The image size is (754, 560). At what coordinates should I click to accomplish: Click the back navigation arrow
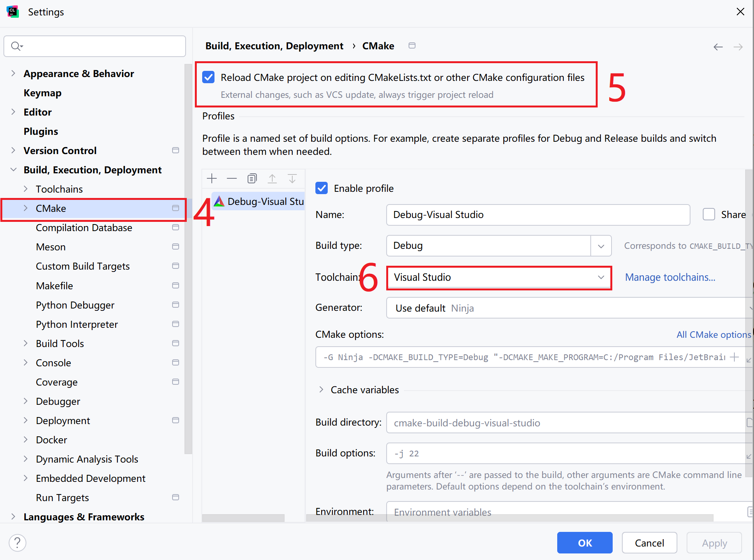coord(718,47)
